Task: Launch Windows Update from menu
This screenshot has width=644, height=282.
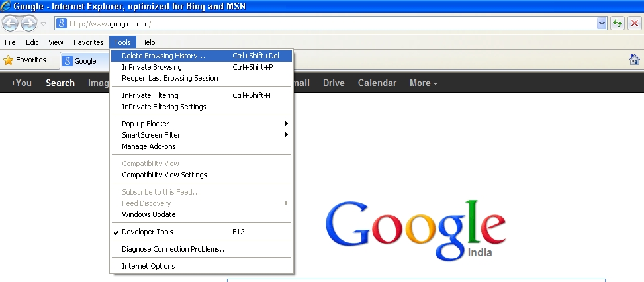Action: click(x=201, y=214)
